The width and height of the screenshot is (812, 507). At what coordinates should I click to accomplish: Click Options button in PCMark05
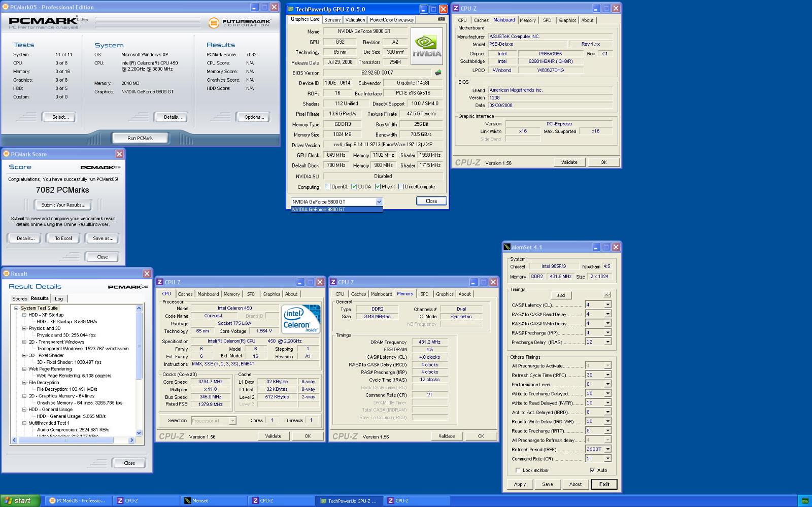click(x=254, y=117)
